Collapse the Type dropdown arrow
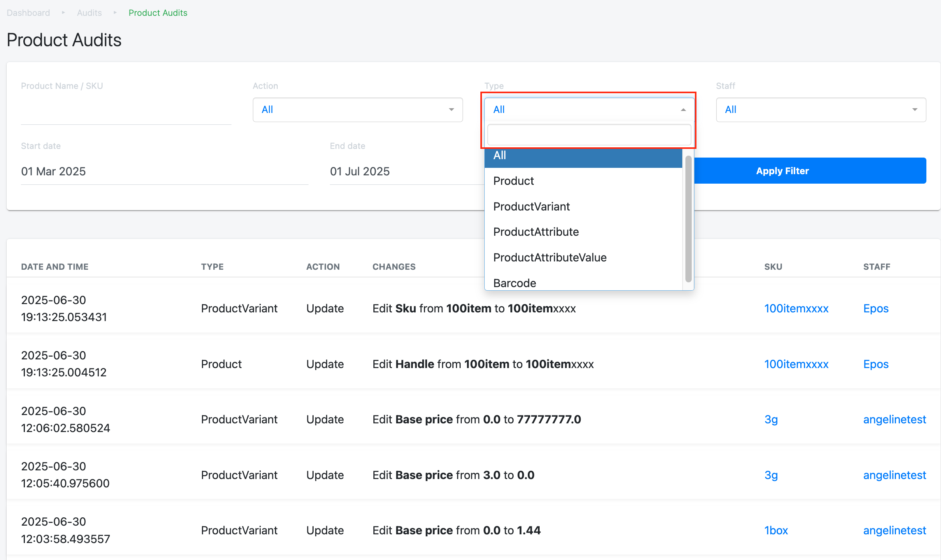 [683, 110]
